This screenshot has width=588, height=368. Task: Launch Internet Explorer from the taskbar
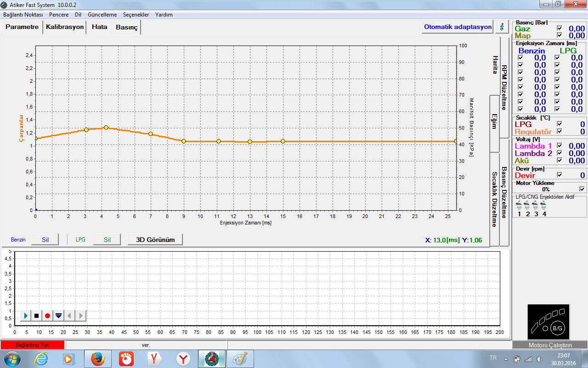tap(41, 359)
